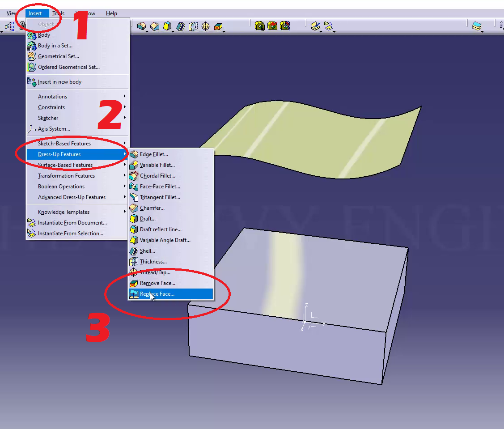
Task: Select the yellow wavy surface in viewport
Action: point(322,139)
